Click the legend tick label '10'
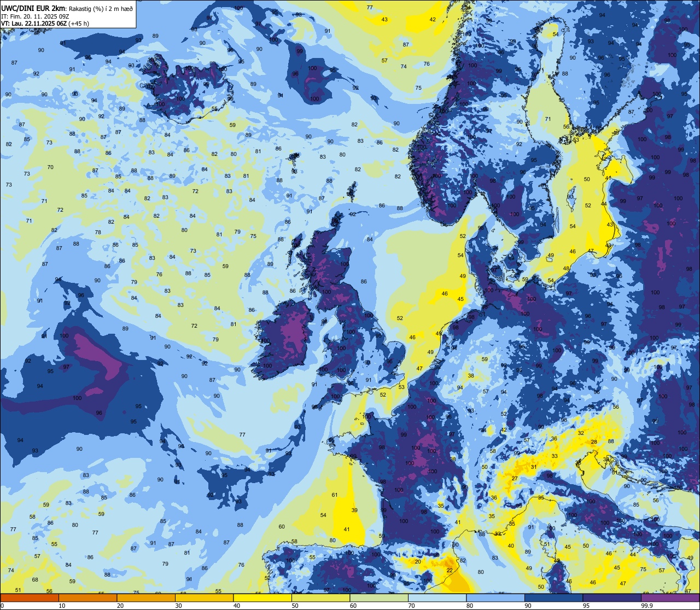 point(62,606)
